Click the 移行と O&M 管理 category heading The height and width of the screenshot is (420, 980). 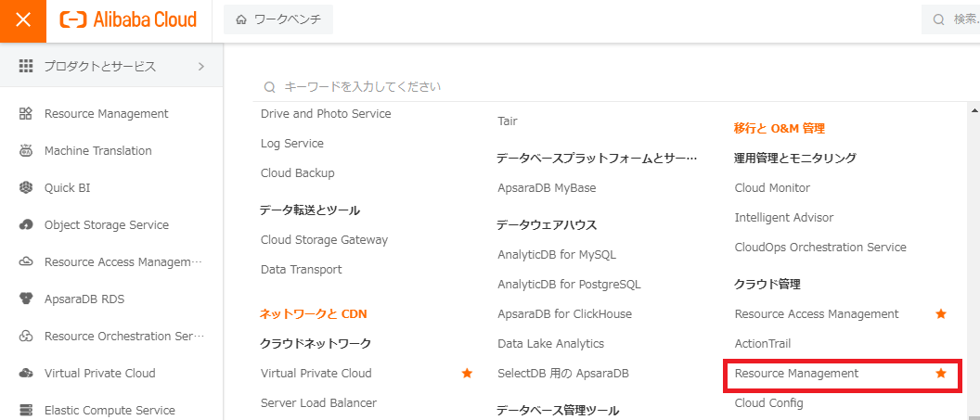(780, 129)
